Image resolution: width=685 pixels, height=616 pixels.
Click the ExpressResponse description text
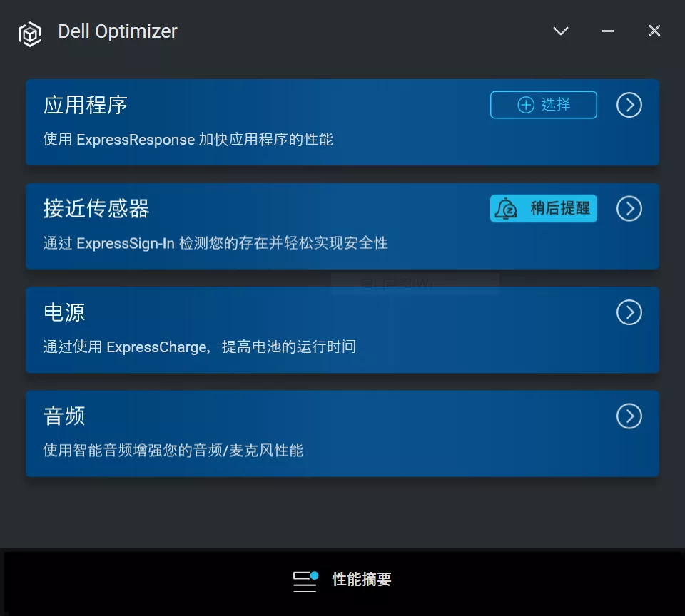pyautogui.click(x=188, y=140)
